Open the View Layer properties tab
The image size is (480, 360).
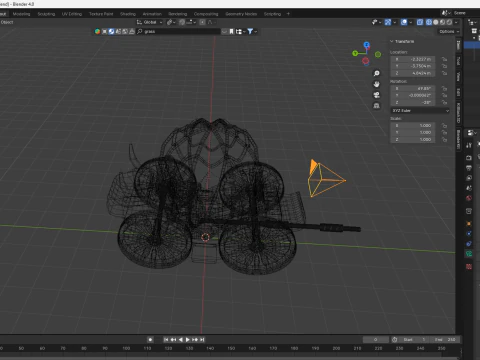click(469, 178)
